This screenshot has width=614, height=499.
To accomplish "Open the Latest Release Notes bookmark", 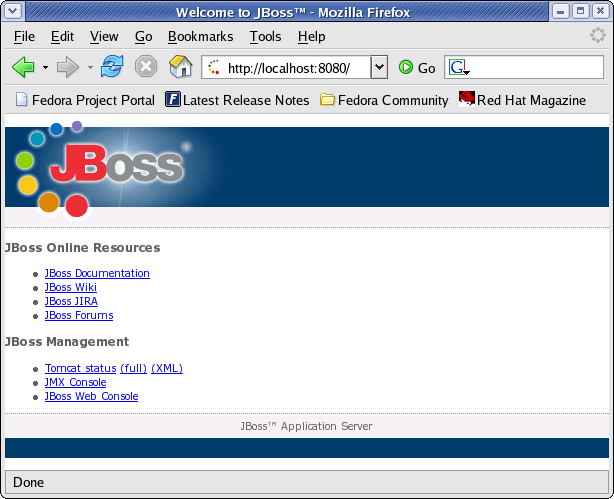I will click(x=237, y=100).
